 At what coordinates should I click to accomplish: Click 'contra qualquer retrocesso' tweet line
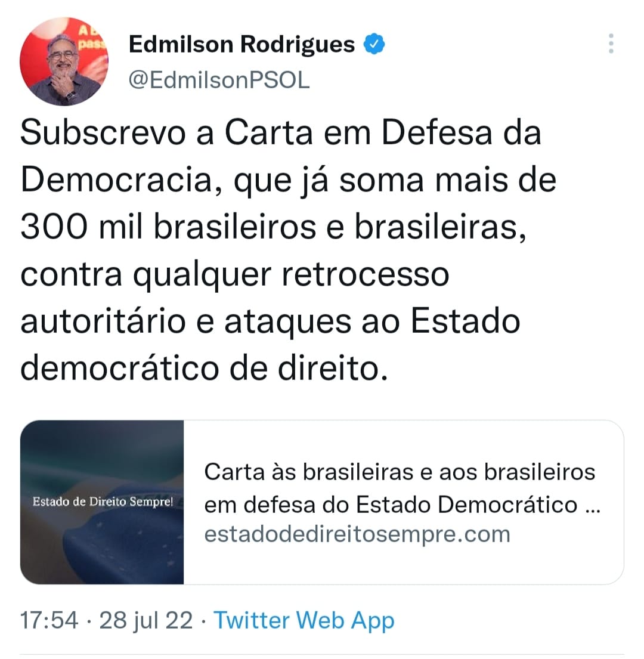[235, 276]
